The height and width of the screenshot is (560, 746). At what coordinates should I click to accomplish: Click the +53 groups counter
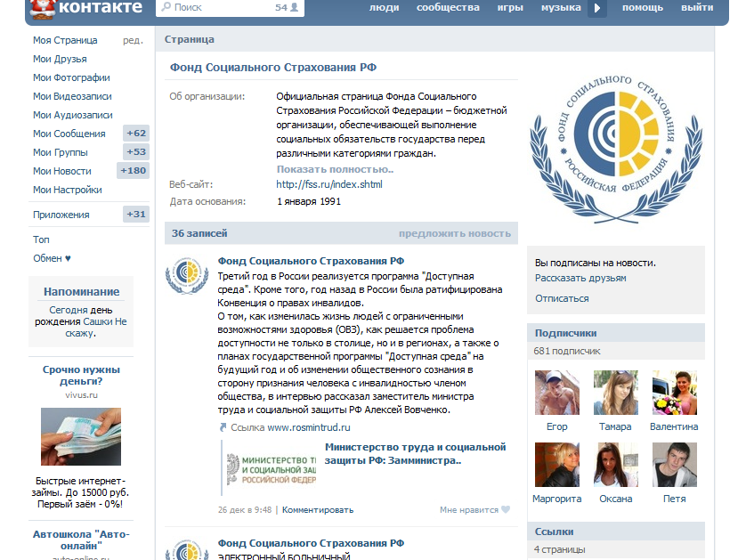(136, 151)
